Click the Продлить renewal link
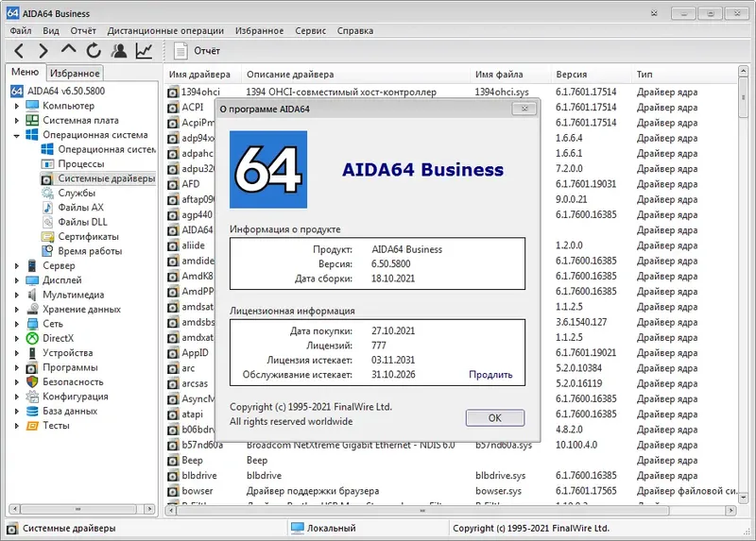 [x=490, y=374]
